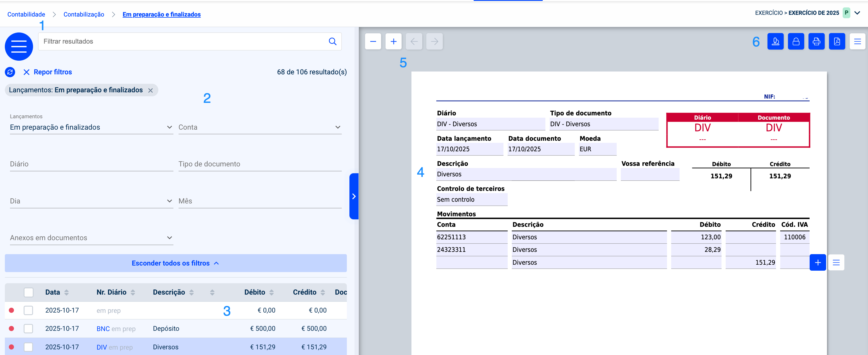Open the blue hamburger menu button
This screenshot has width=868, height=355.
[x=19, y=46]
